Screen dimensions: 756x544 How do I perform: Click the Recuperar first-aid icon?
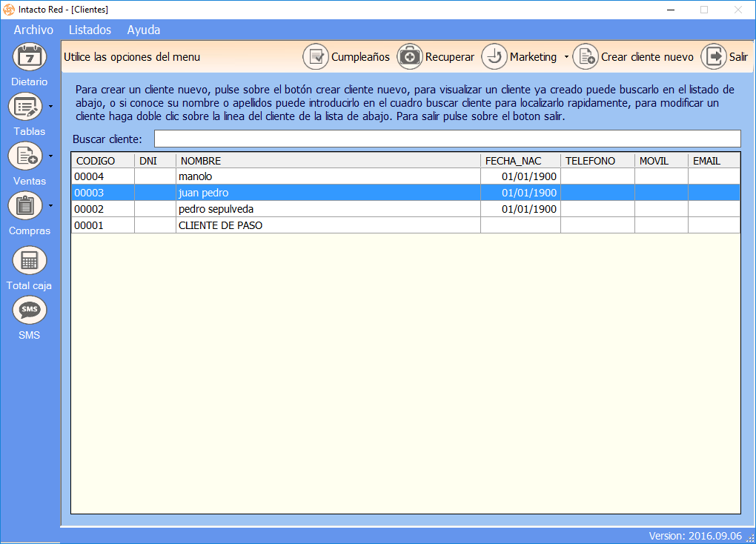410,57
